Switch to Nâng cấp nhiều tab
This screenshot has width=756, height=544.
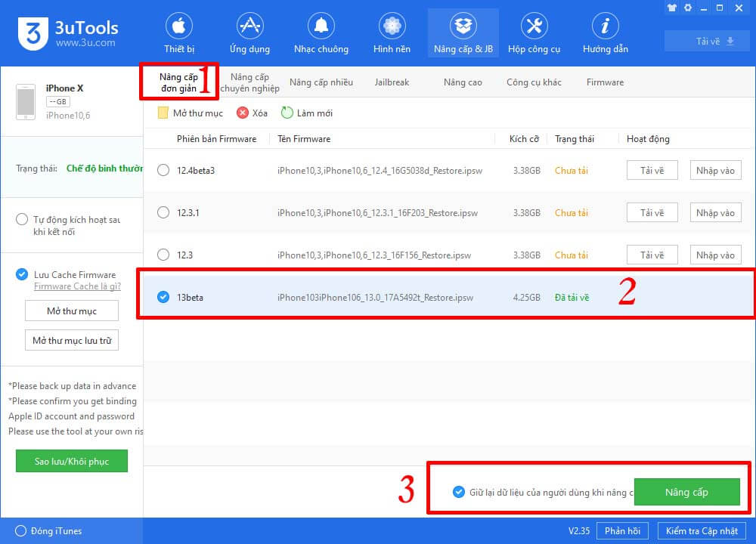(x=321, y=82)
